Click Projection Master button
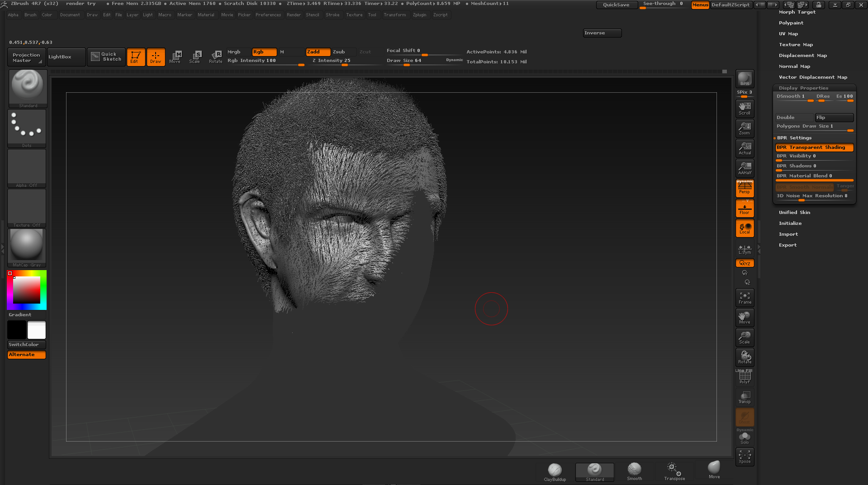This screenshot has width=868, height=485. [x=26, y=57]
